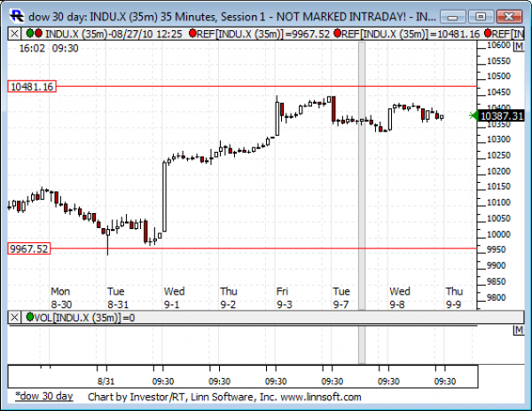Click the green dot in INDU.X legend

tap(30, 33)
